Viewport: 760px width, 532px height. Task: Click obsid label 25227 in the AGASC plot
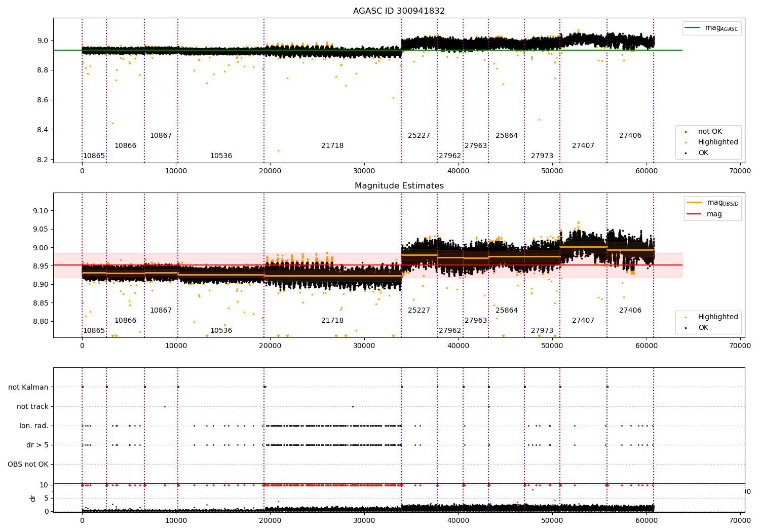point(419,136)
